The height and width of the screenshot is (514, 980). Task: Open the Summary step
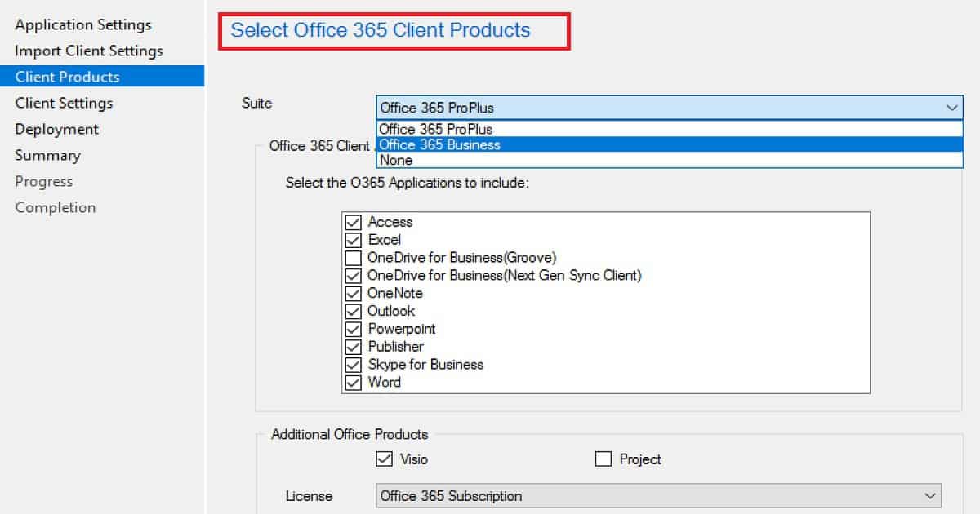click(x=47, y=155)
